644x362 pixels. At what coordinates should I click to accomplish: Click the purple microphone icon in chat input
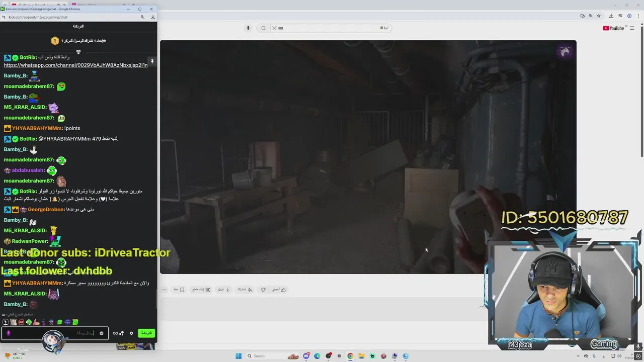(x=8, y=333)
